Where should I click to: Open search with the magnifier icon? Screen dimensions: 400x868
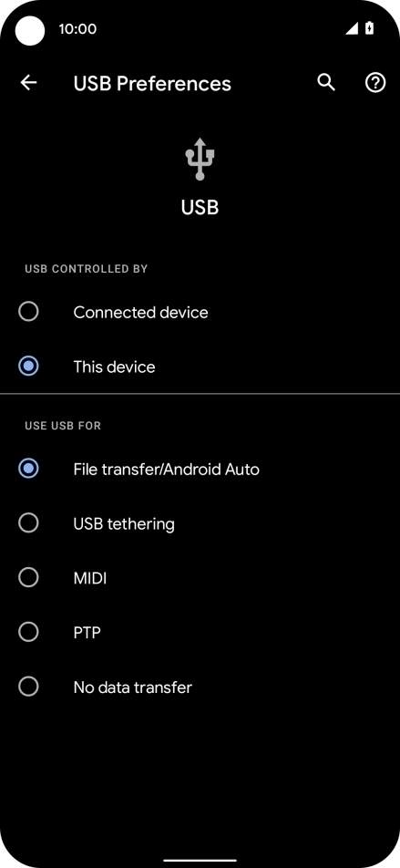(x=326, y=83)
